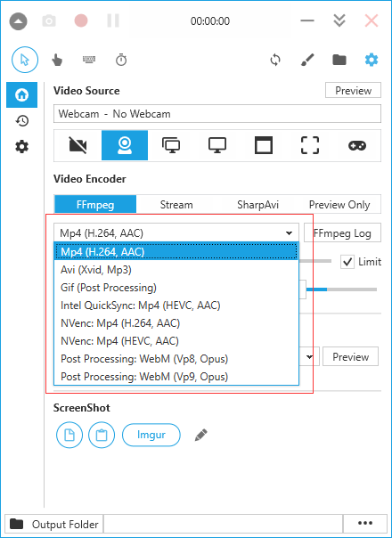Select the webcam-only video source icon
Viewport: 392px width, 538px height.
[x=125, y=145]
